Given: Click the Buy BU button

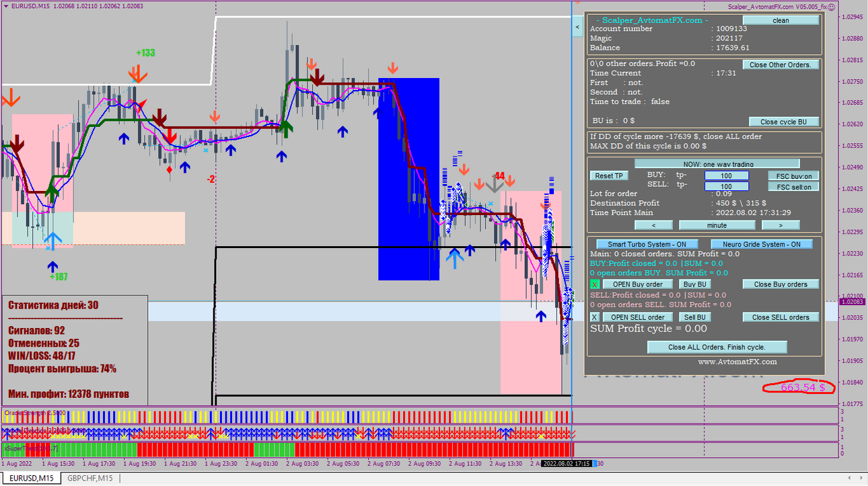Looking at the screenshot, I should tap(694, 284).
